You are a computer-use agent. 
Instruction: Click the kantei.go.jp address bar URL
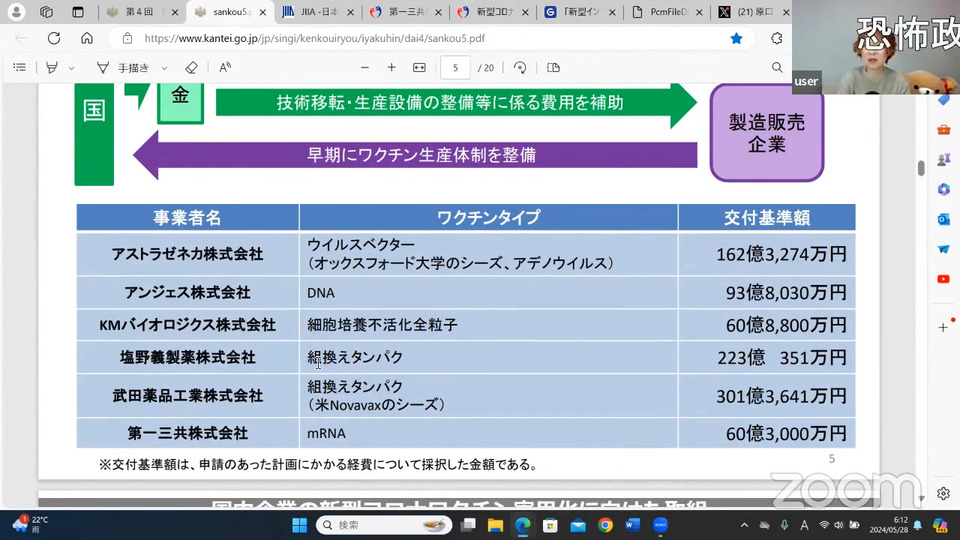pos(314,38)
